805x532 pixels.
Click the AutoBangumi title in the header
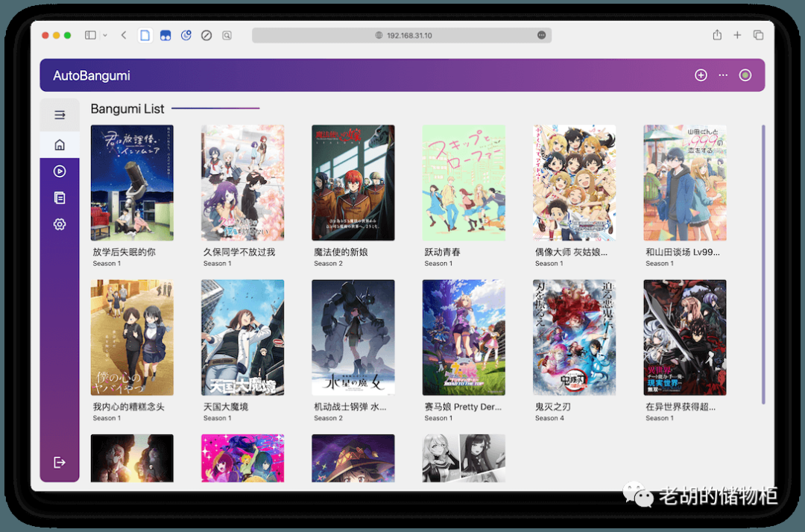click(92, 75)
